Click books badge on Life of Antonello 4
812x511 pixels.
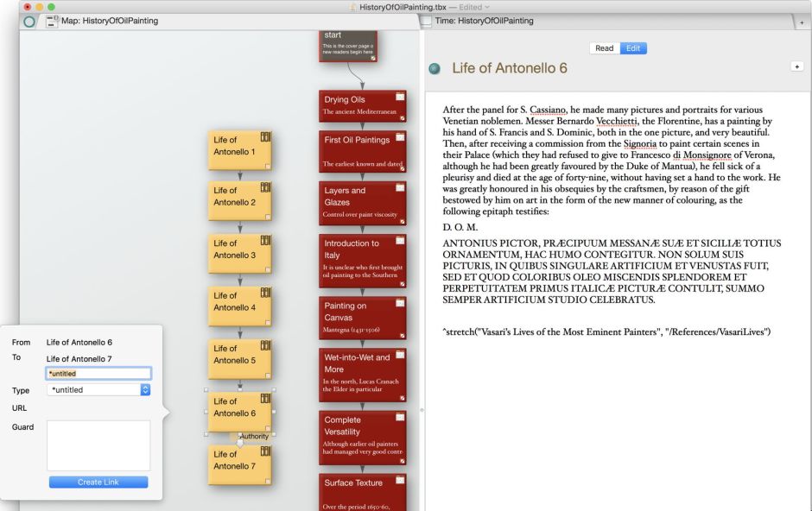(265, 293)
